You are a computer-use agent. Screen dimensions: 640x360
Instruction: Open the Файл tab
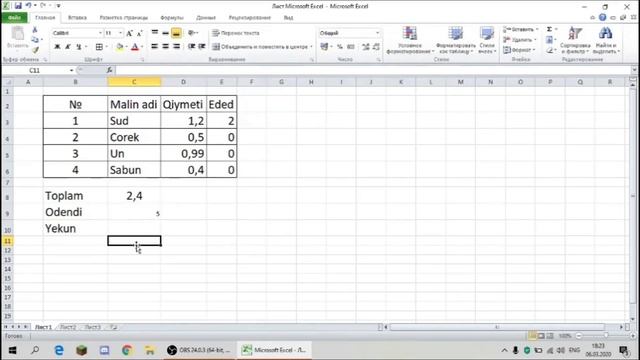14,18
